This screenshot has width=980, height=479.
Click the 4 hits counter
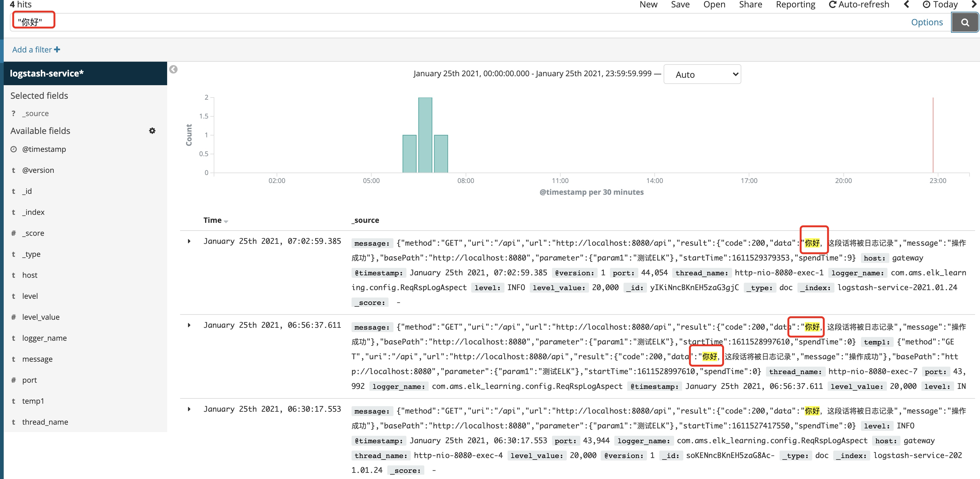point(21,5)
